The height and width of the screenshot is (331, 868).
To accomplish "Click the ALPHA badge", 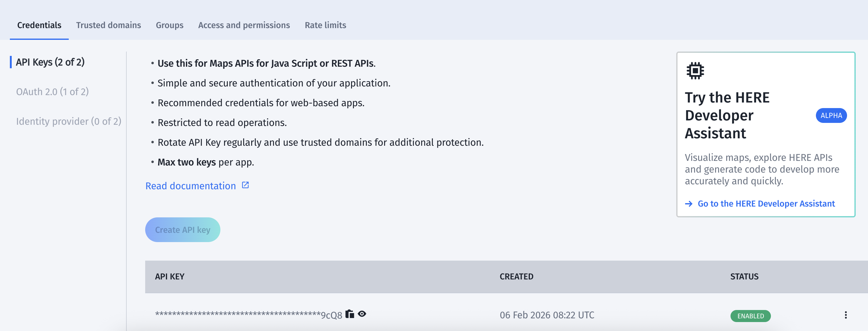I will (831, 115).
